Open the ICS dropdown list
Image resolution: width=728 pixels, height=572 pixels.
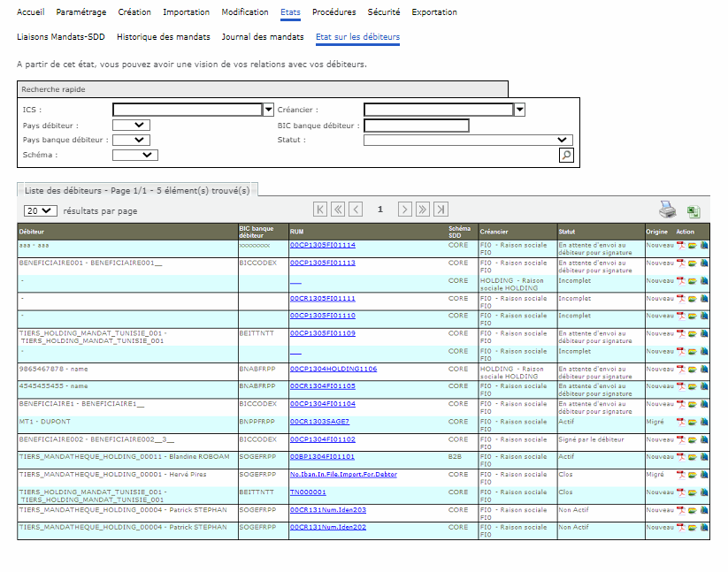(x=269, y=110)
